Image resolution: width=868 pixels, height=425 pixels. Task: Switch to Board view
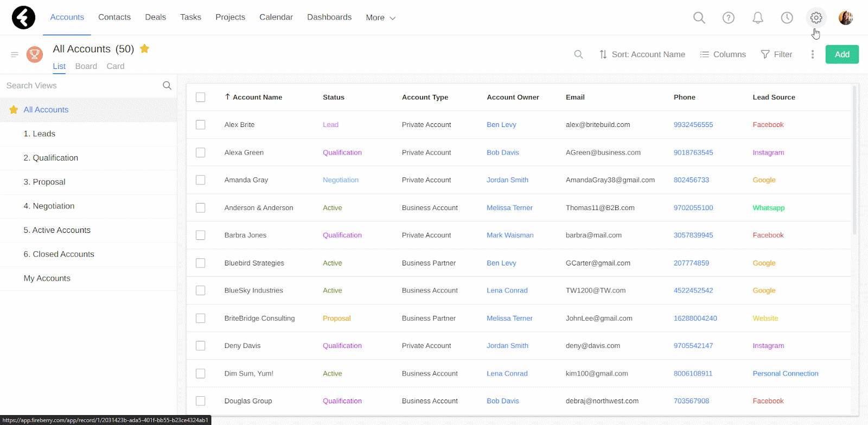86,66
